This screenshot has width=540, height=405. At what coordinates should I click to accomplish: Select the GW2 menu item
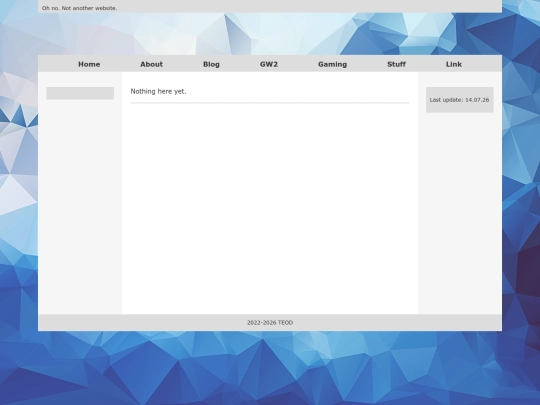pos(269,64)
